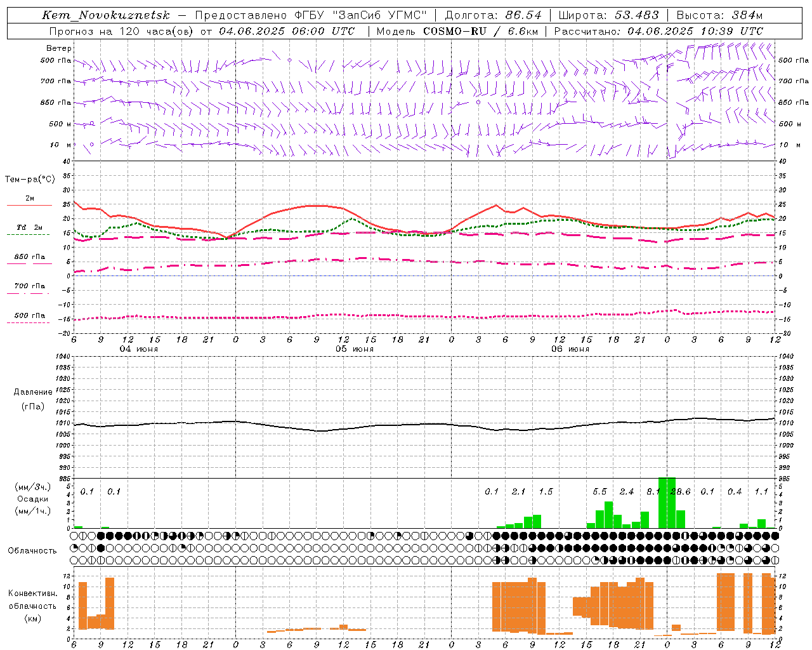
Task: Click the (мм/3ч.) unit label
Action: point(32,487)
